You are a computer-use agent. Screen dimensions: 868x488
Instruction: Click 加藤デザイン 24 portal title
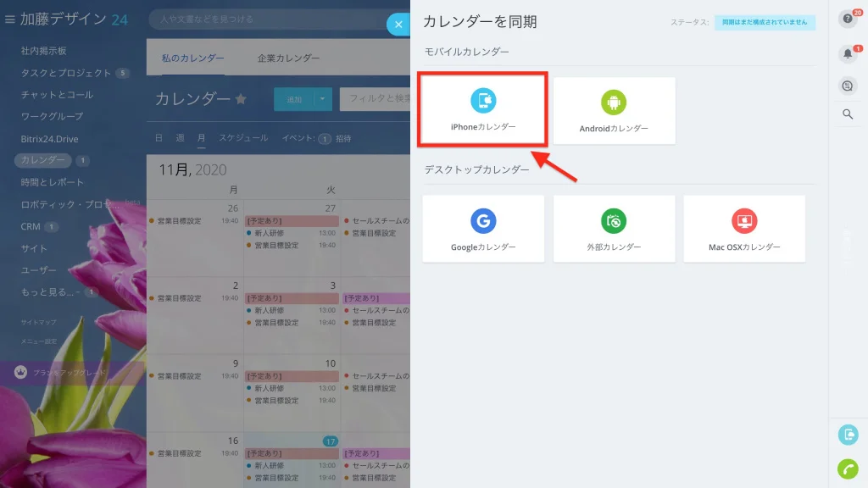[75, 19]
